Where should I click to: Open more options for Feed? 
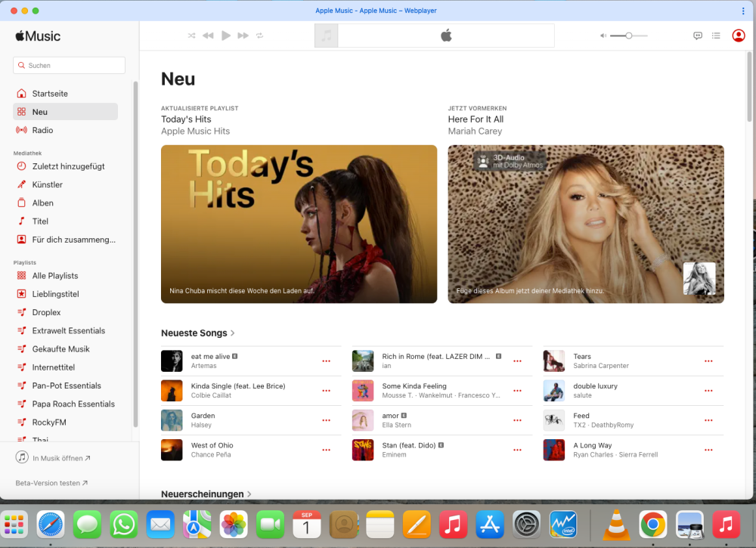click(708, 420)
